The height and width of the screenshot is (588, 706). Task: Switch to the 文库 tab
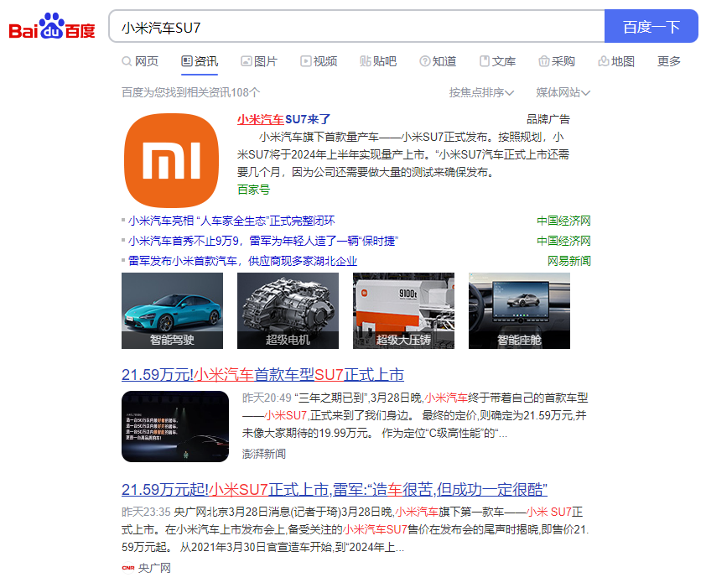pyautogui.click(x=497, y=61)
